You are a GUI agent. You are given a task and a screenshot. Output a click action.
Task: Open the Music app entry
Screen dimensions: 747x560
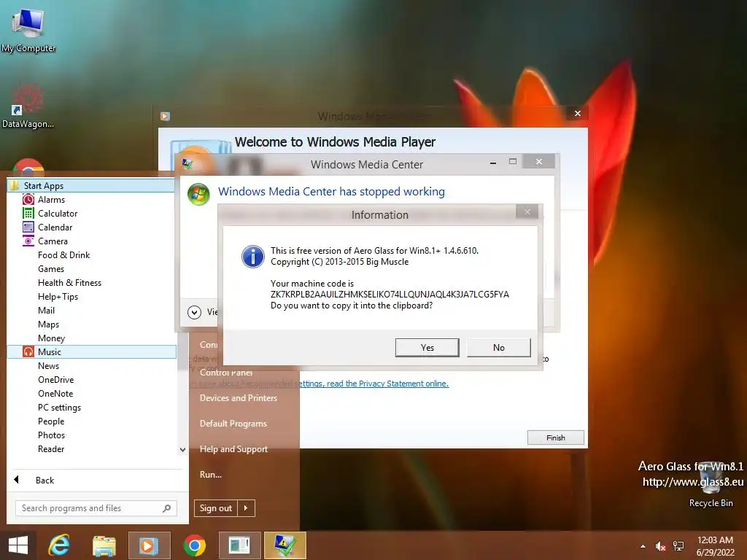click(x=91, y=352)
